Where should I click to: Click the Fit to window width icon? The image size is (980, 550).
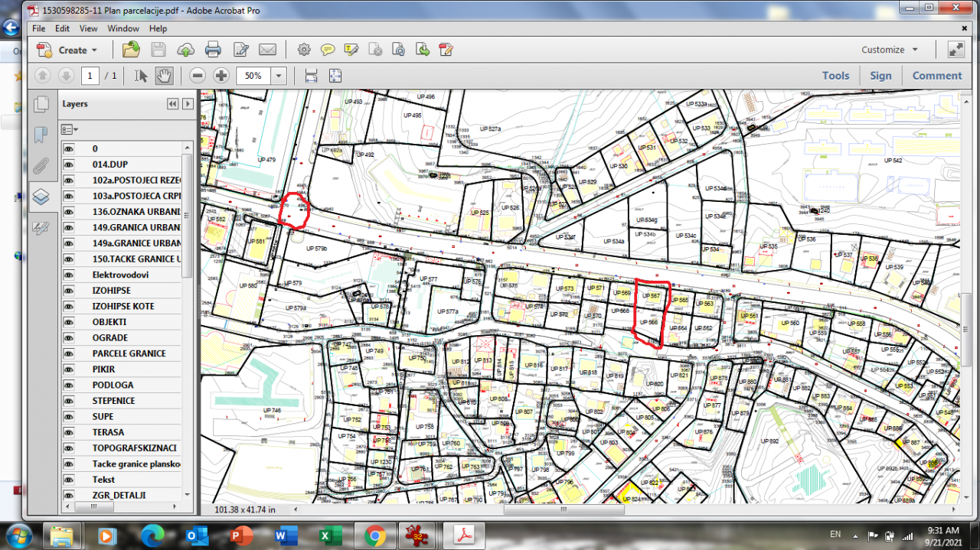click(311, 75)
